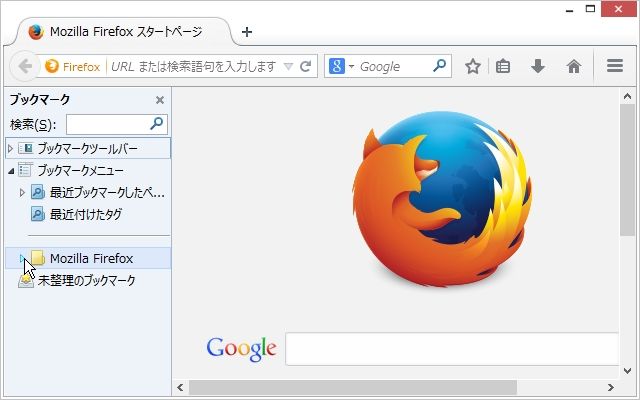Expand the Mozilla Firefox bookmark folder
The height and width of the screenshot is (400, 640).
22,258
